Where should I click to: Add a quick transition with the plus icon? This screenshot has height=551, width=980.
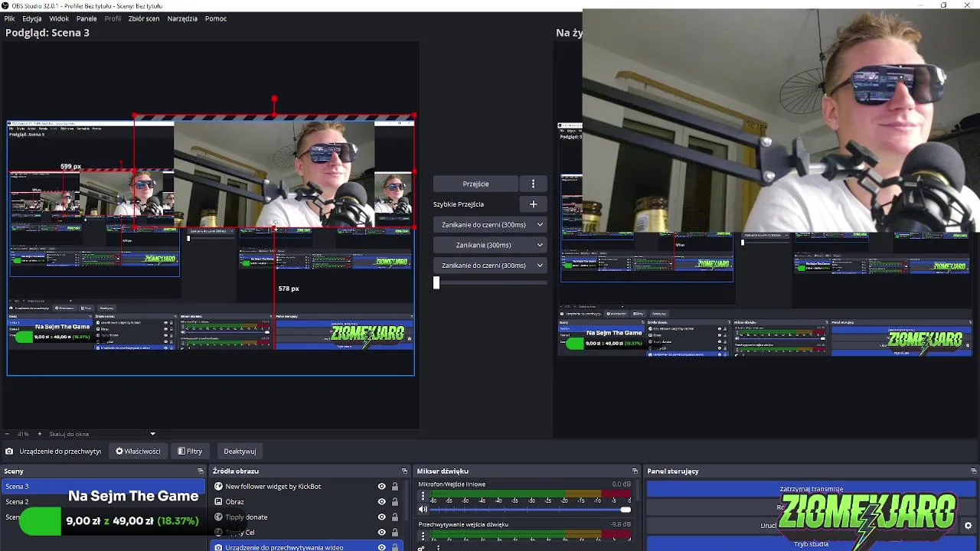point(534,204)
